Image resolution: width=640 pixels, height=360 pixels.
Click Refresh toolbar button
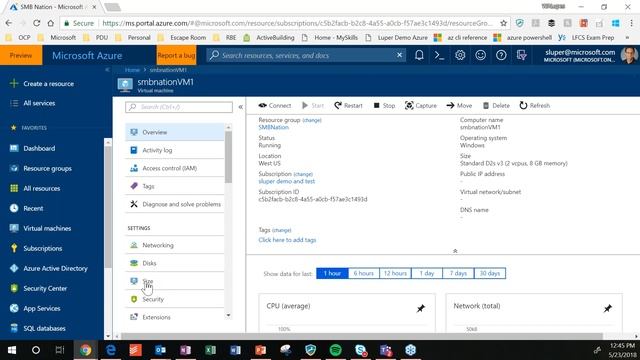point(535,106)
